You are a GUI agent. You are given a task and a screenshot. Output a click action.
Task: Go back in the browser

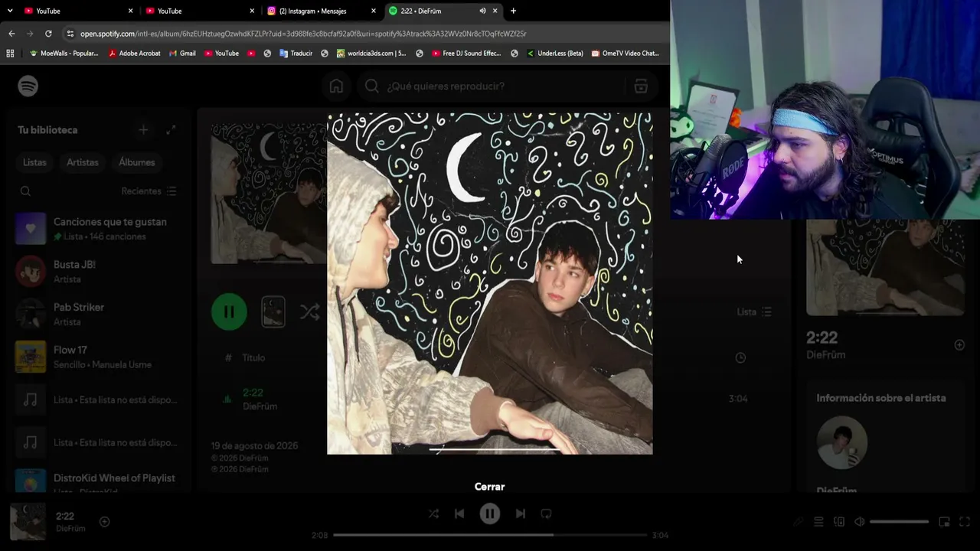point(11,34)
